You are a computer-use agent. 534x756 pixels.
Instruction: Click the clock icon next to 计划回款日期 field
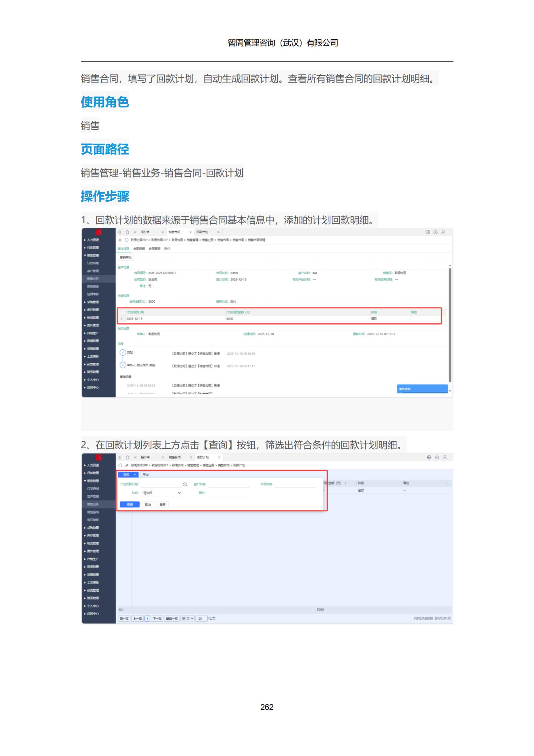pos(185,484)
